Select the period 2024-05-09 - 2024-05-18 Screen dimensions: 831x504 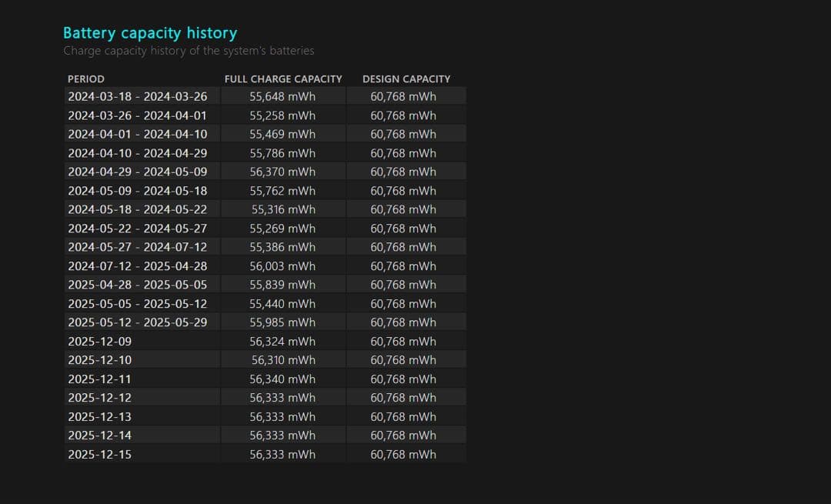[x=137, y=191]
